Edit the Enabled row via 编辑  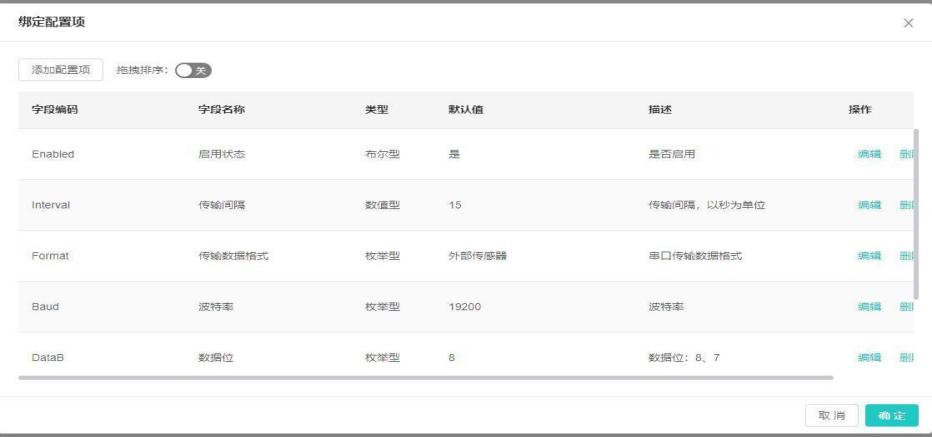(869, 155)
